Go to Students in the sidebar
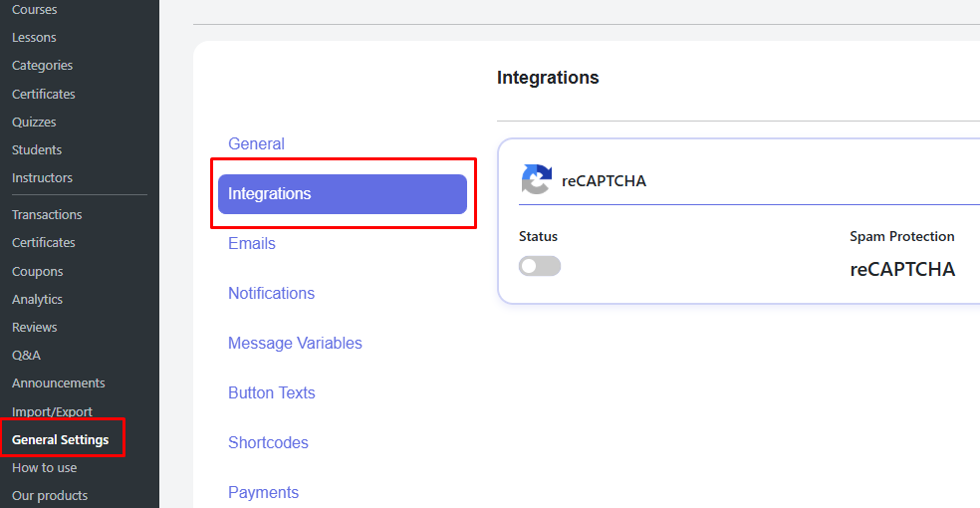 (x=37, y=149)
